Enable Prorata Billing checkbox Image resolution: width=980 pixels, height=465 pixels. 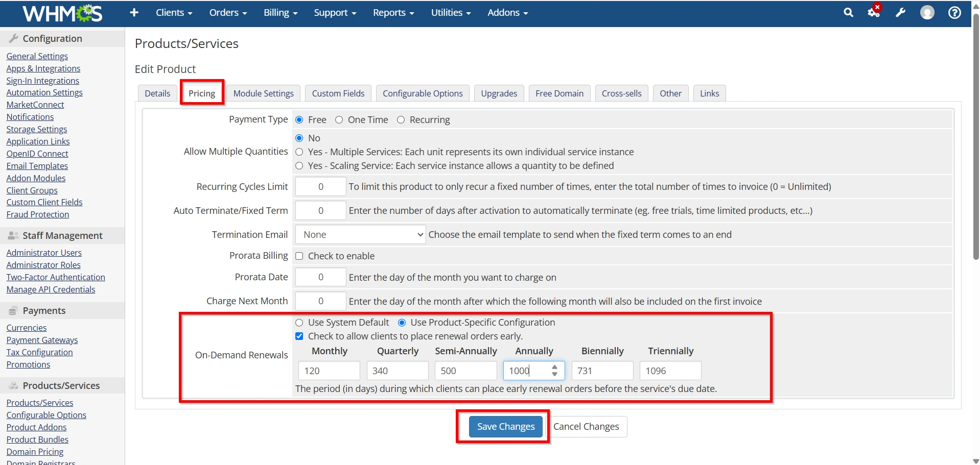pyautogui.click(x=299, y=256)
